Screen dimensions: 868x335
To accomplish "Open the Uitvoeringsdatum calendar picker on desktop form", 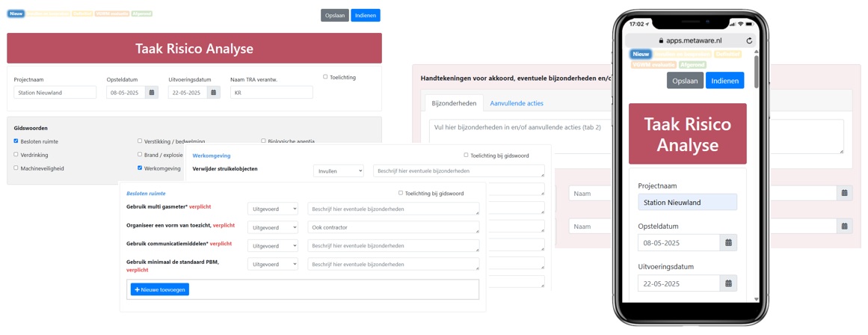I will (x=213, y=93).
